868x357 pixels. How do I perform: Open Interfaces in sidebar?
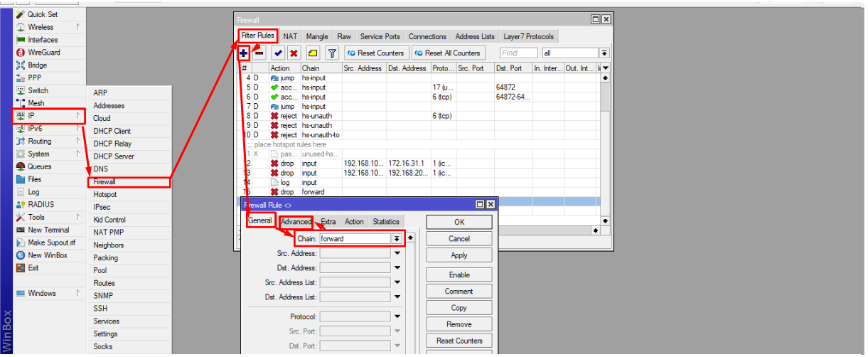point(43,40)
